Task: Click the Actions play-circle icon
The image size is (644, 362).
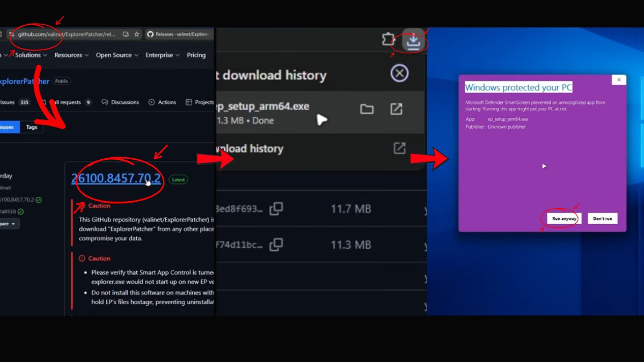Action: [151, 102]
